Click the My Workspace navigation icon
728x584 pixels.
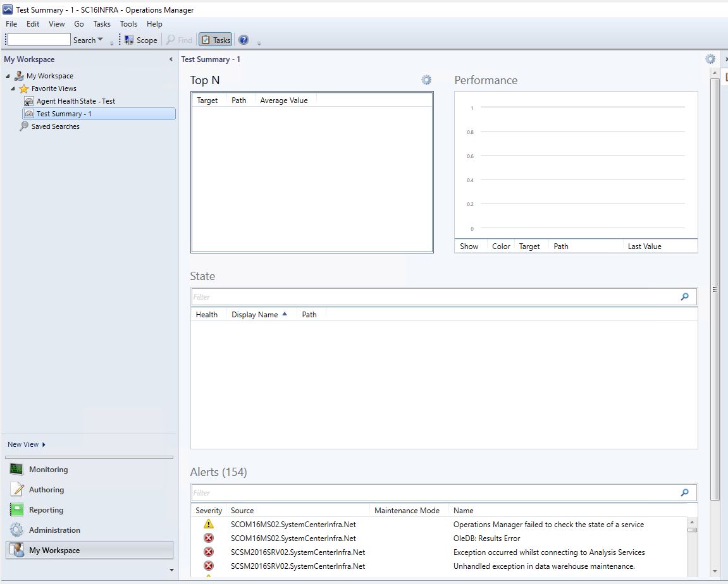click(16, 550)
